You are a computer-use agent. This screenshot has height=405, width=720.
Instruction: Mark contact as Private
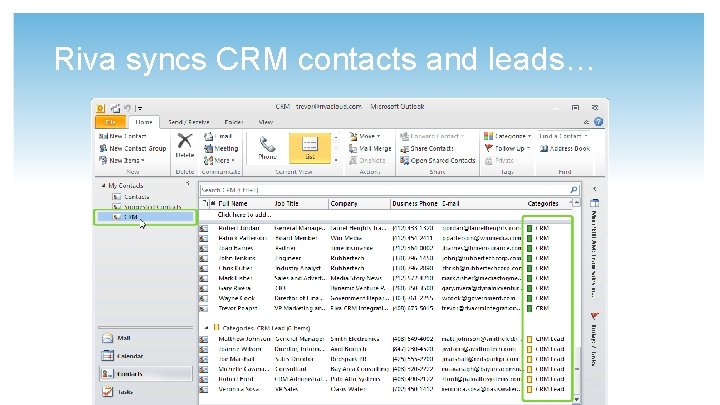pos(500,160)
